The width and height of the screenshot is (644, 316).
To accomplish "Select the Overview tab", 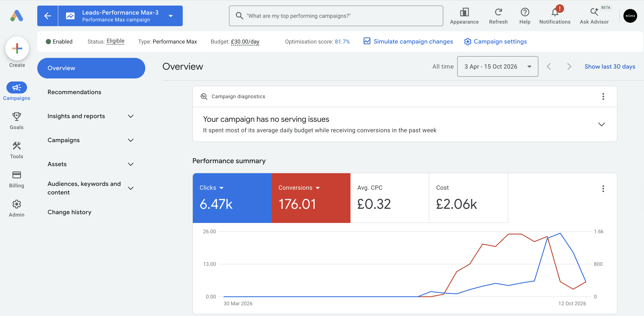I will point(91,68).
